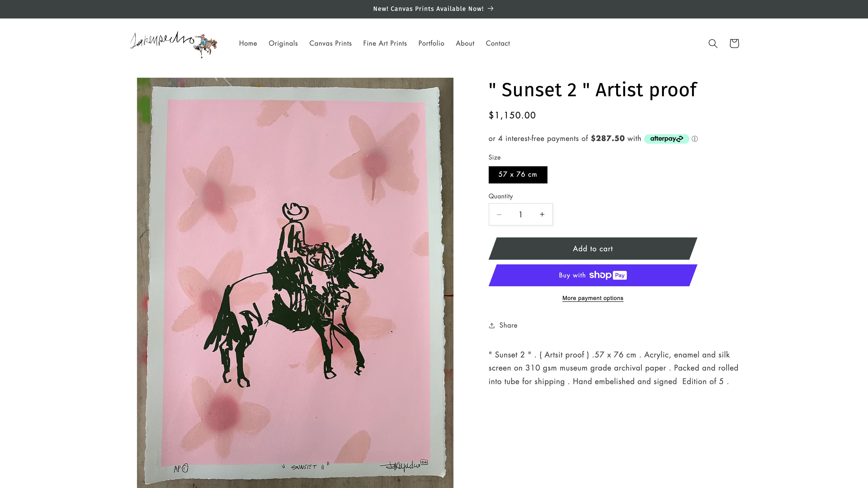Click the quantity input field
The width and height of the screenshot is (868, 488).
520,215
